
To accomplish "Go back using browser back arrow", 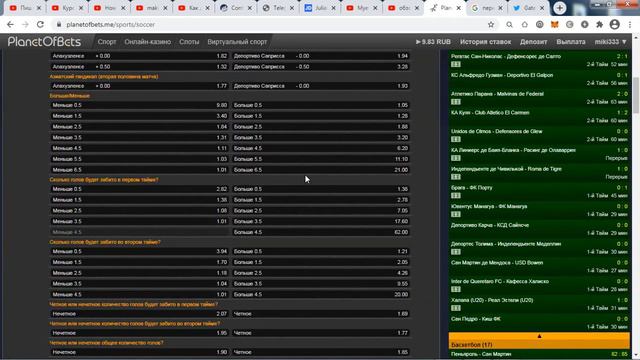I will click(x=10, y=24).
